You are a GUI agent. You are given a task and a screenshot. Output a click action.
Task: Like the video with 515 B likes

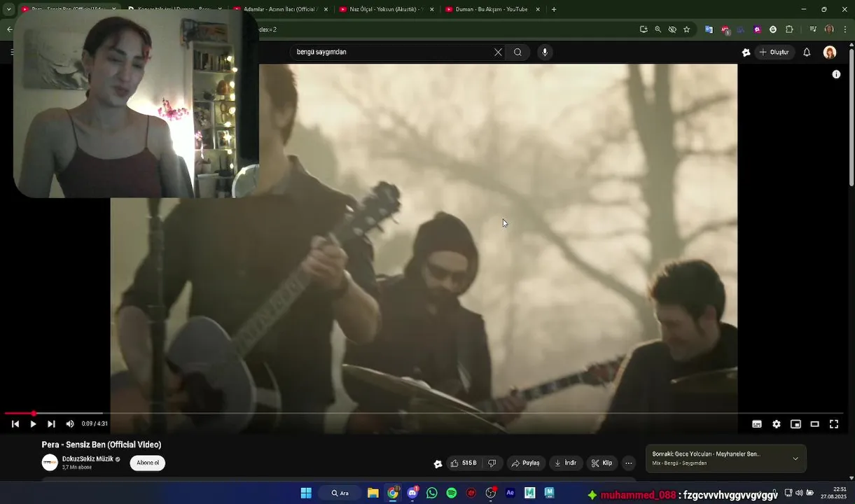(464, 463)
